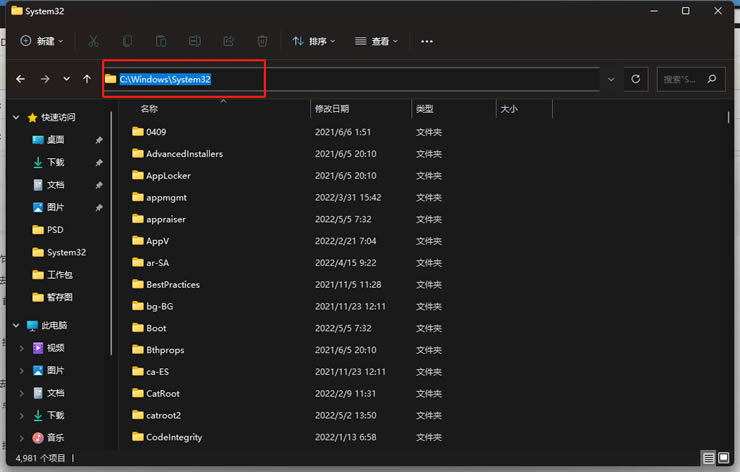Refresh the current folder
Image resolution: width=740 pixels, height=472 pixels.
click(636, 79)
